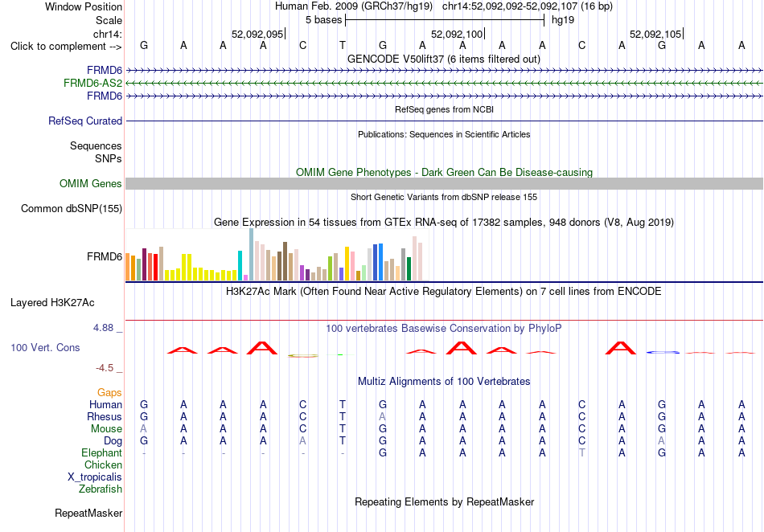This screenshot has height=532, width=764.
Task: Click the RepeatMasker track label
Action: (x=88, y=513)
